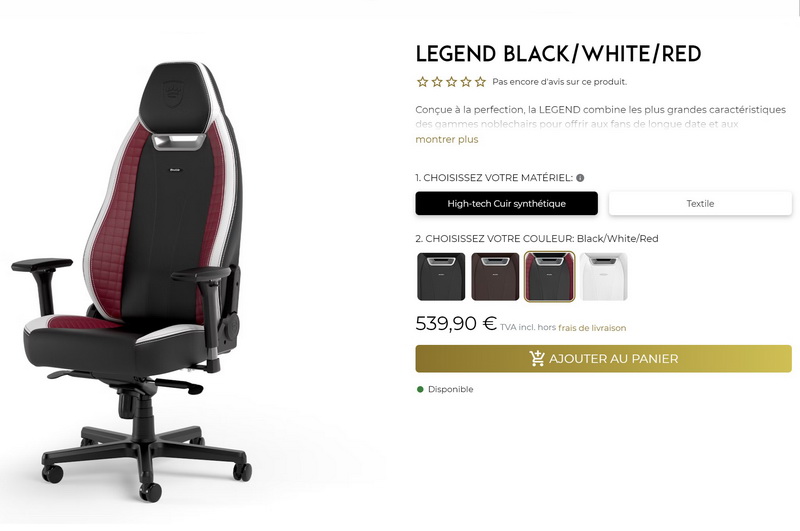The height and width of the screenshot is (531, 800).
Task: Click the green availability dot
Action: [x=420, y=389]
